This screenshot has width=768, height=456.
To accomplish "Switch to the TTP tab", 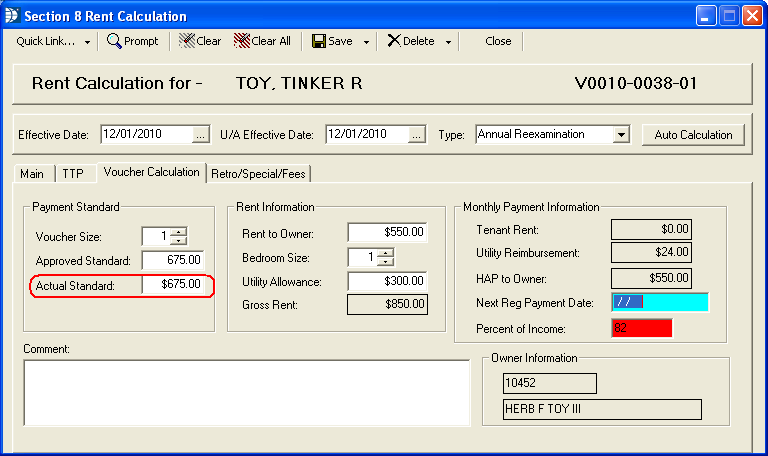I will [x=73, y=174].
